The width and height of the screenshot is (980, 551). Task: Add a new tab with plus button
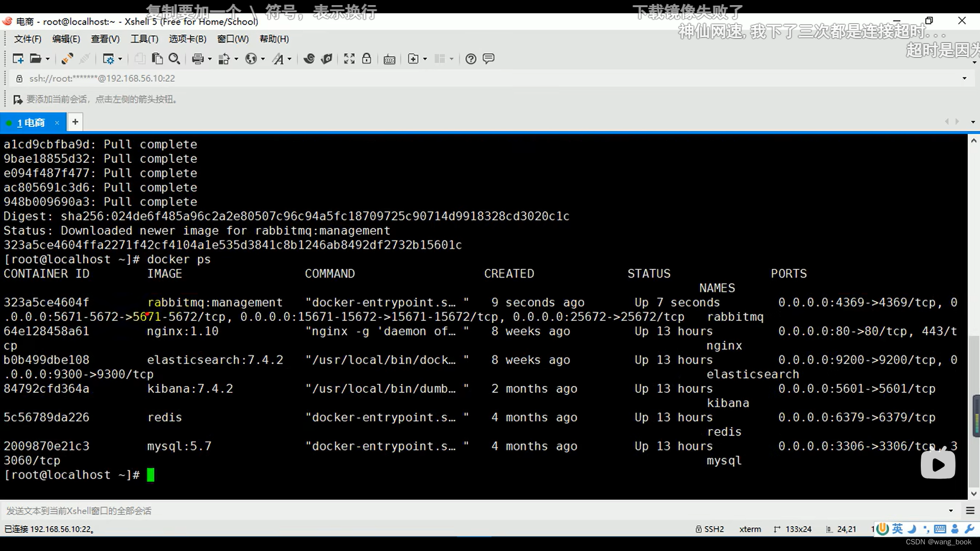coord(75,122)
